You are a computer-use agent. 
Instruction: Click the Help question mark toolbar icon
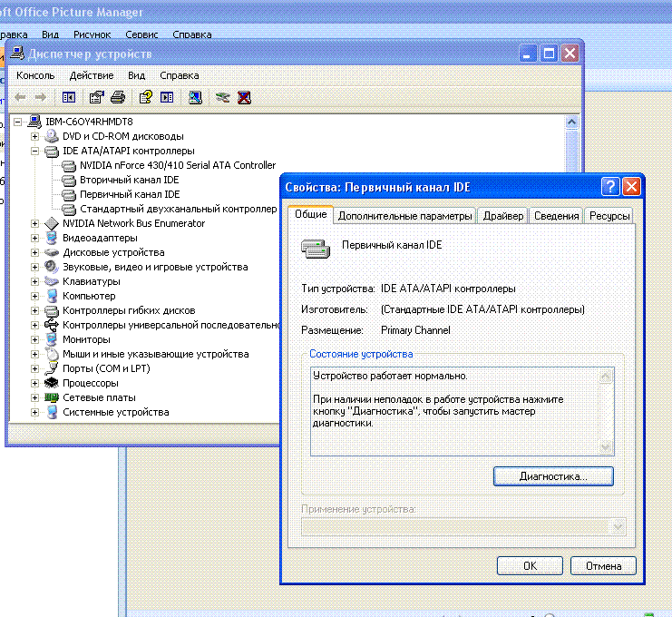coord(146,97)
